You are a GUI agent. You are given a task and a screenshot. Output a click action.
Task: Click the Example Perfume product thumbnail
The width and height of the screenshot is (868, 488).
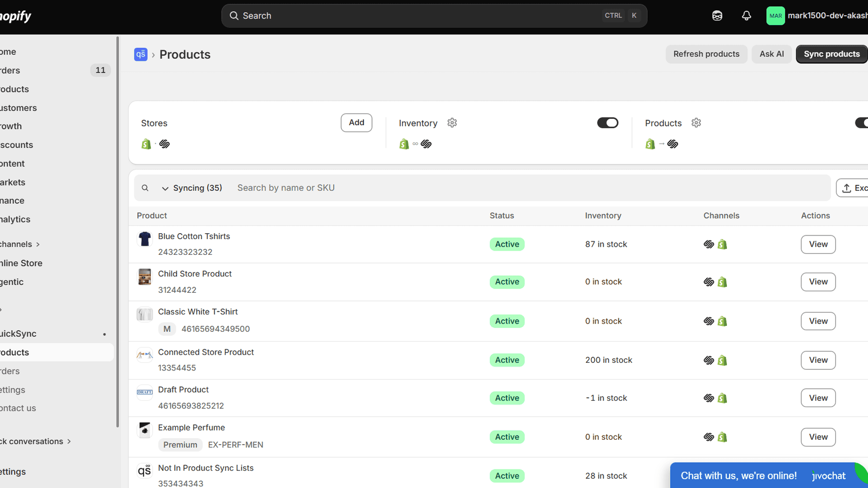coord(145,429)
